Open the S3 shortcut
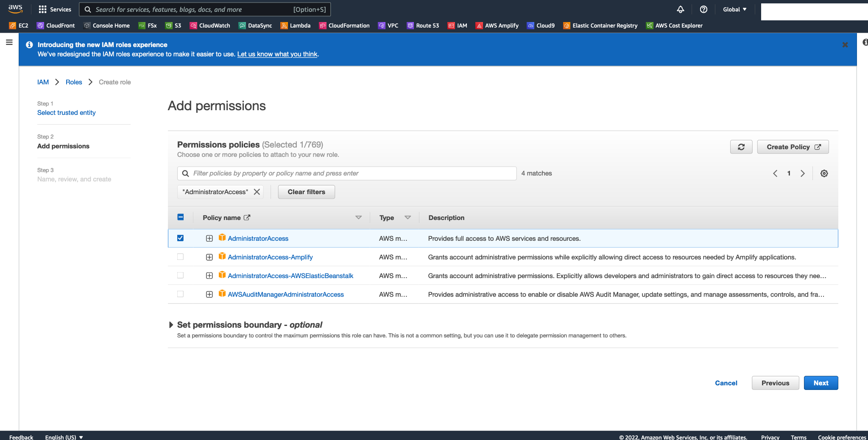Image resolution: width=868 pixels, height=440 pixels. [173, 25]
